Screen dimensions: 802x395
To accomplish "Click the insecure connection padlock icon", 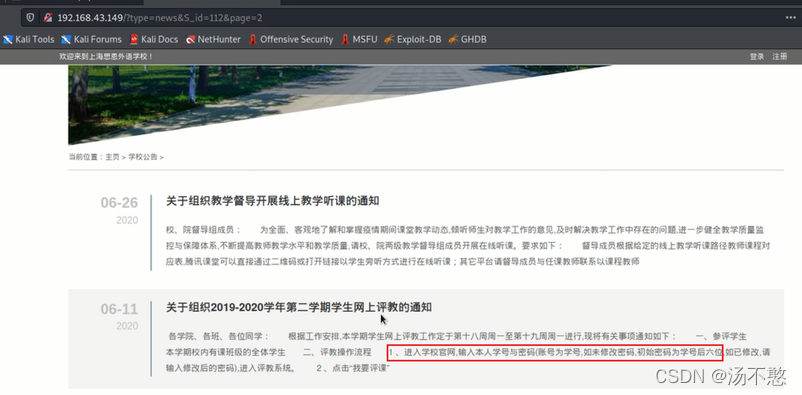I will click(x=47, y=18).
